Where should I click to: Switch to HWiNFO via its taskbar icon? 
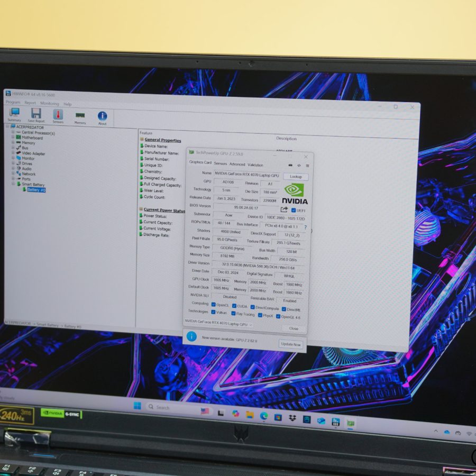pyautogui.click(x=335, y=422)
